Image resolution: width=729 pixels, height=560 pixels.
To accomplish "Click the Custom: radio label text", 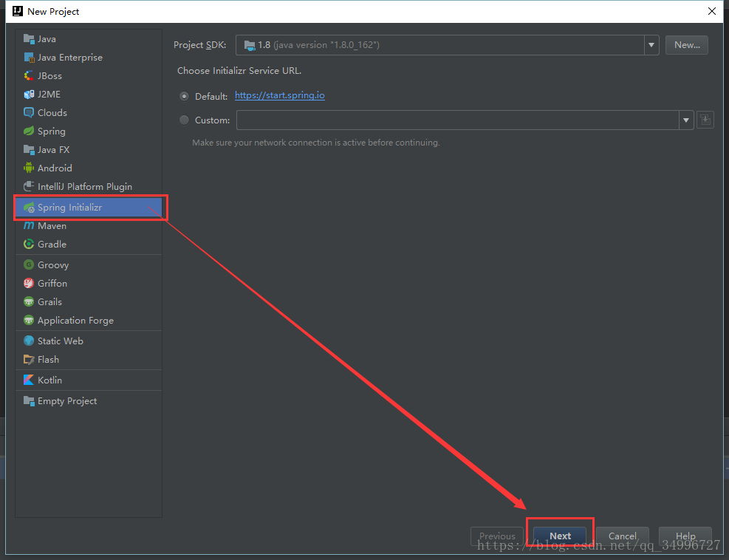I will (213, 120).
